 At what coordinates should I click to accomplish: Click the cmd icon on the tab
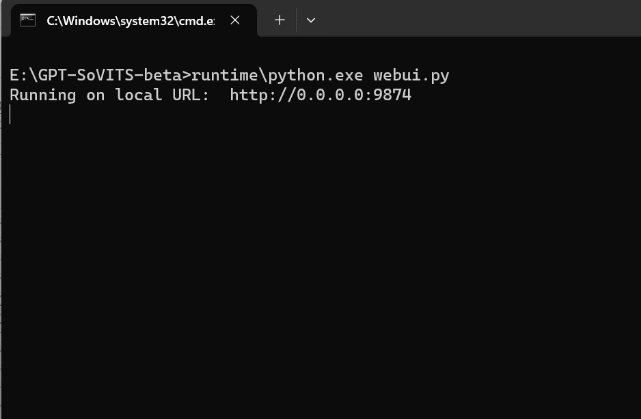coord(28,20)
